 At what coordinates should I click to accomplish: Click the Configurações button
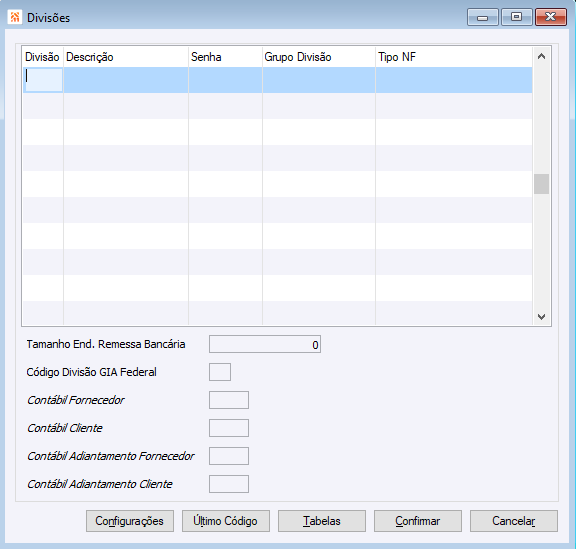pyautogui.click(x=130, y=521)
